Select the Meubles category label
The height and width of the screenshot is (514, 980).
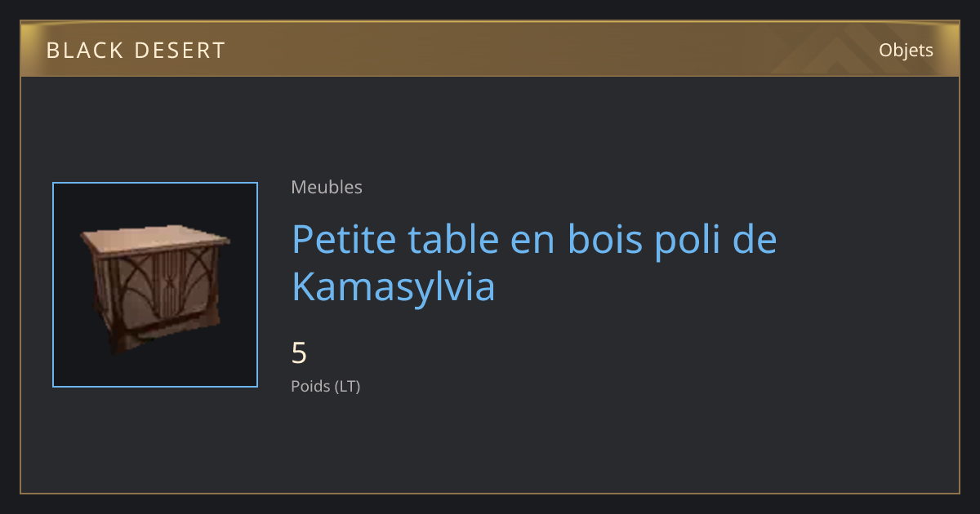tap(327, 187)
